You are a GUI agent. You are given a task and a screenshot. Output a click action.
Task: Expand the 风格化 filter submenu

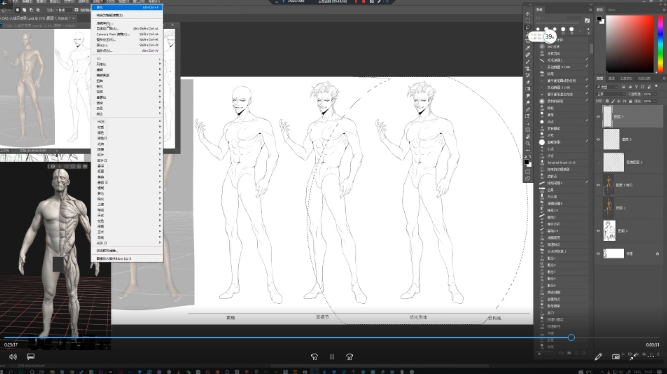coord(127,64)
